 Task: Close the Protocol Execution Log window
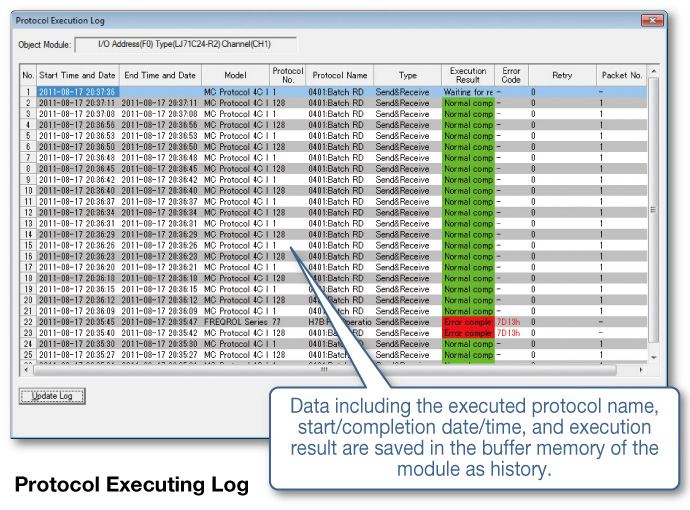pos(652,20)
